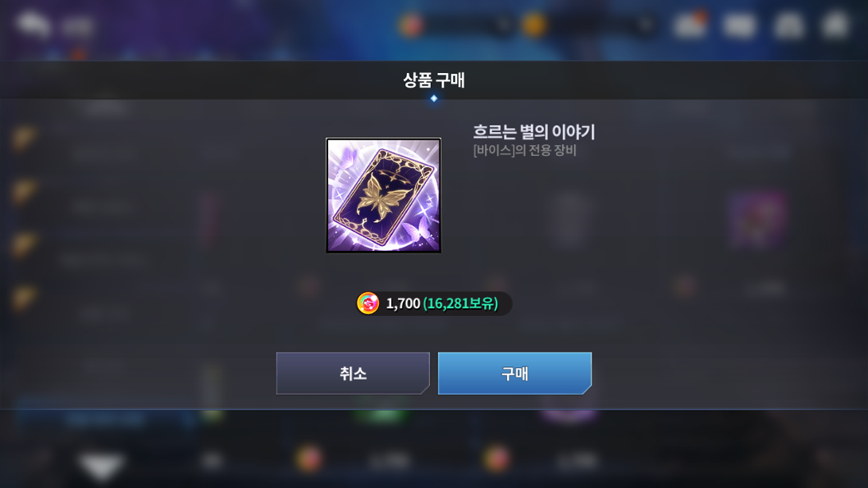Select the butterfly card item thumbnail
Viewport: 868px width, 488px height.
[x=384, y=195]
